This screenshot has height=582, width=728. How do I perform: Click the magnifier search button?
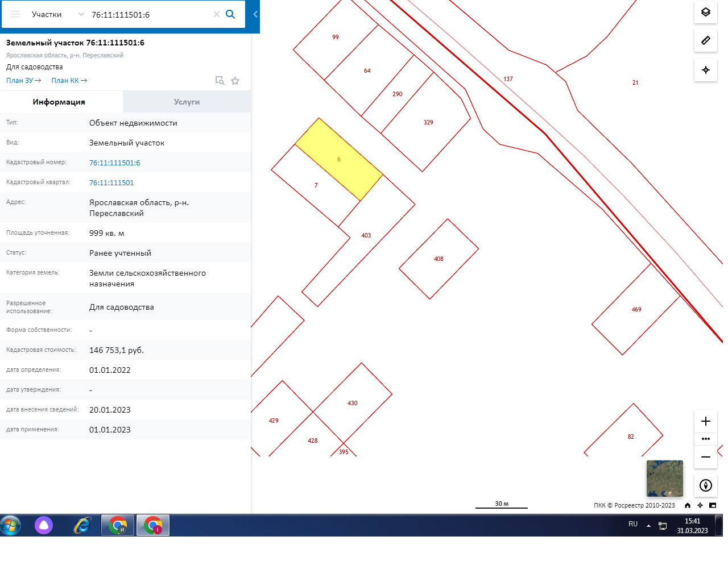(230, 14)
